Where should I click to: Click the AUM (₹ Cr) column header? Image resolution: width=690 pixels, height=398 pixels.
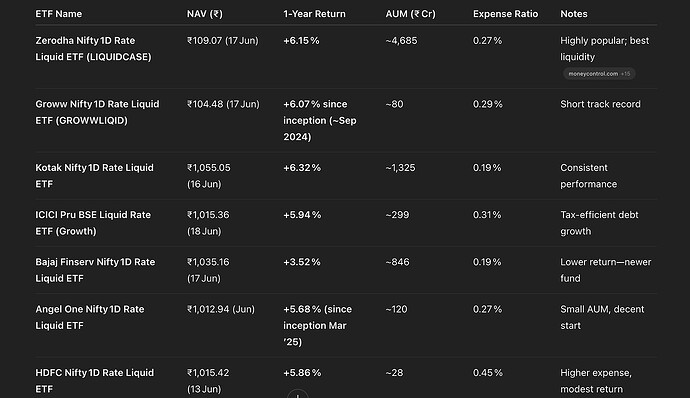coord(410,14)
